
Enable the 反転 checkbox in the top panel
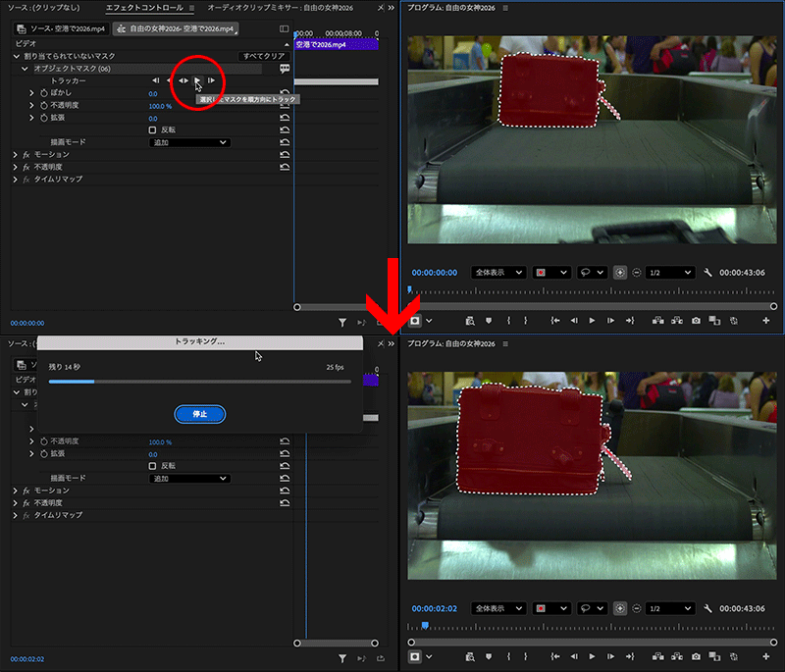[153, 129]
